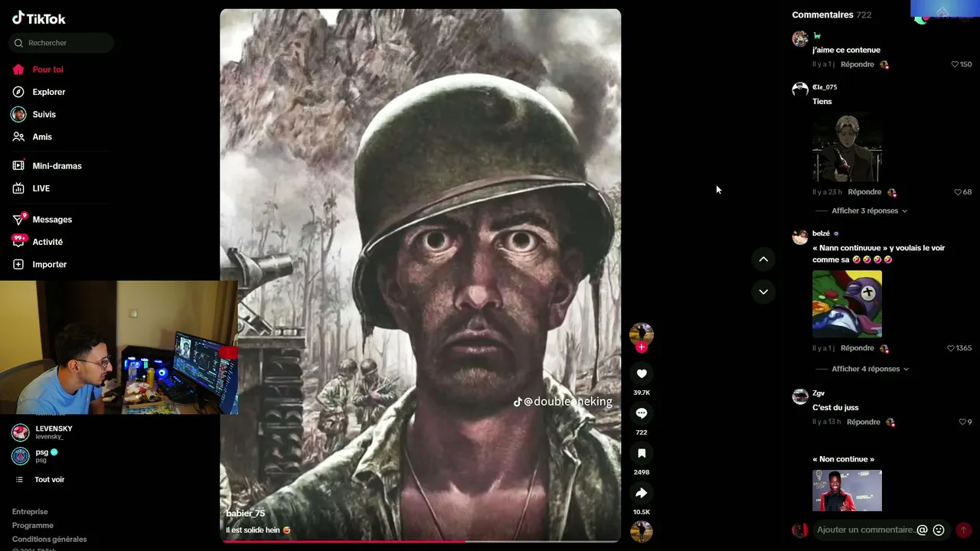Seek using the red video progress bar
The image size is (980, 551).
click(420, 541)
